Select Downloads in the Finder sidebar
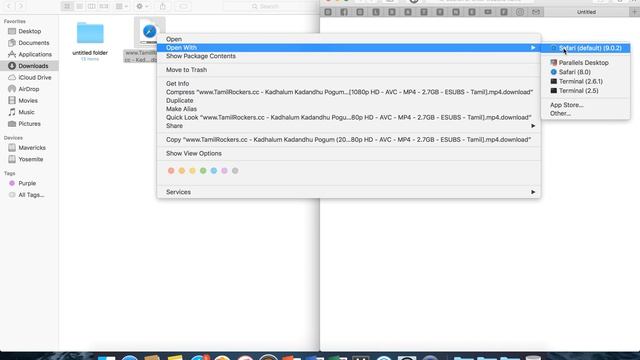The image size is (640, 360). 29,66
